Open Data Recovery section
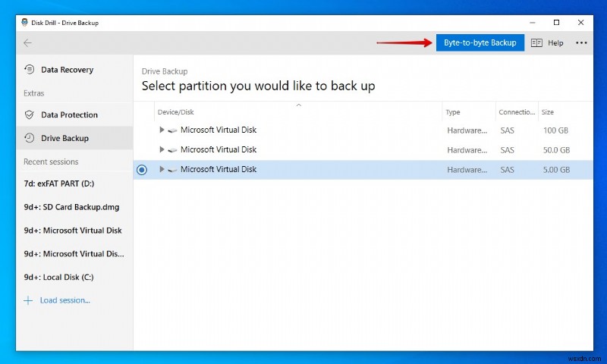 pyautogui.click(x=74, y=70)
